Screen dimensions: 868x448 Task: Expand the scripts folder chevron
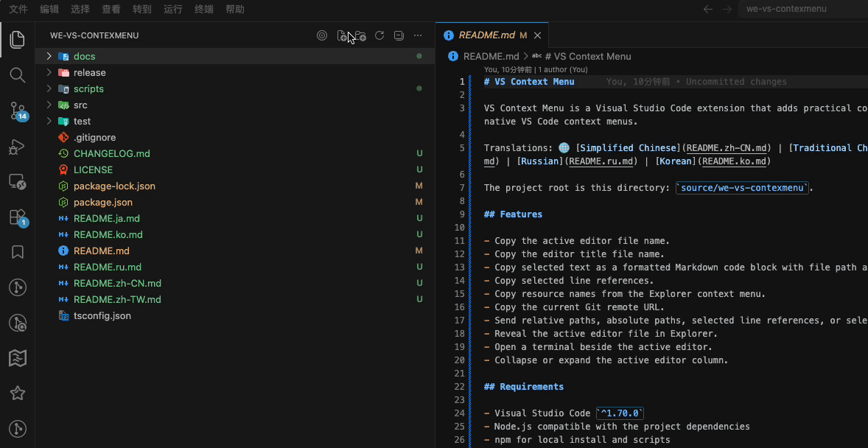pyautogui.click(x=49, y=88)
